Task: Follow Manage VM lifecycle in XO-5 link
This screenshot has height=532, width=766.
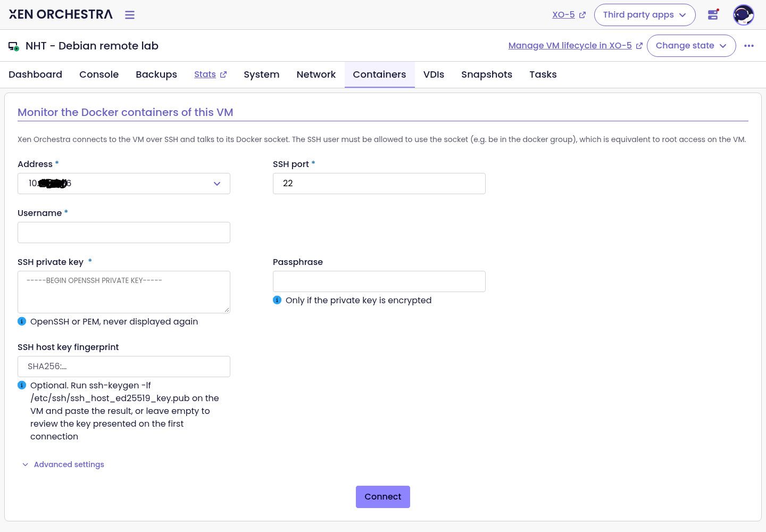Action: tap(575, 46)
